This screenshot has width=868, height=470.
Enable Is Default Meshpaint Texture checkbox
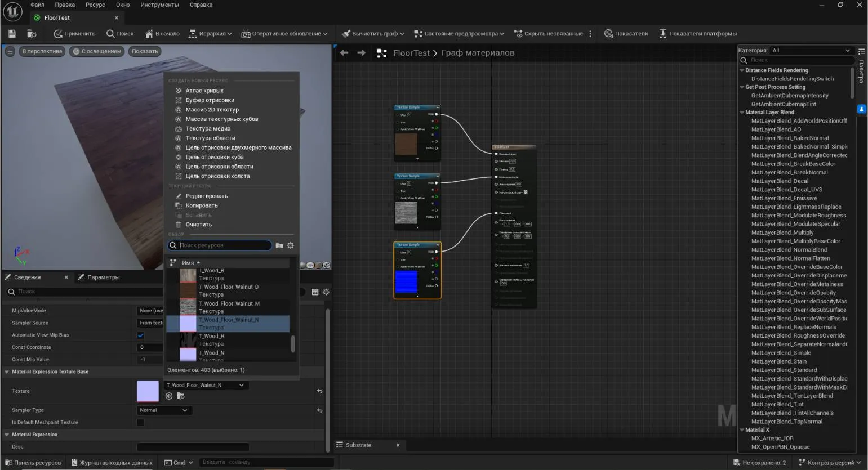point(141,423)
